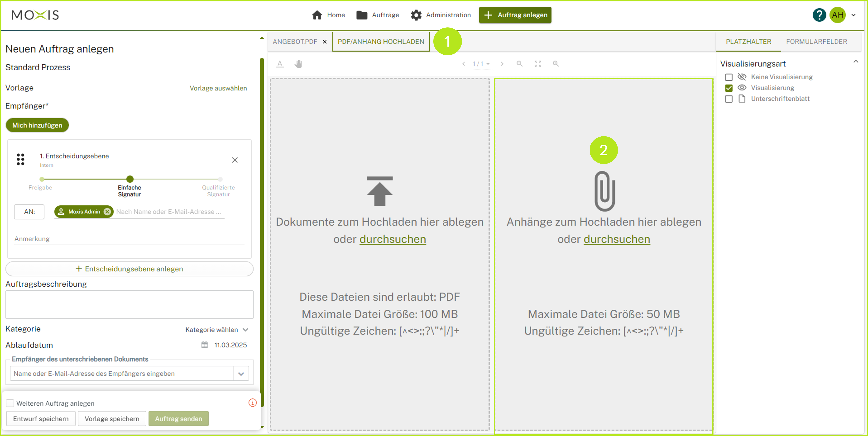Enable Keine Visualisierung checkbox
The image size is (868, 436).
click(729, 77)
